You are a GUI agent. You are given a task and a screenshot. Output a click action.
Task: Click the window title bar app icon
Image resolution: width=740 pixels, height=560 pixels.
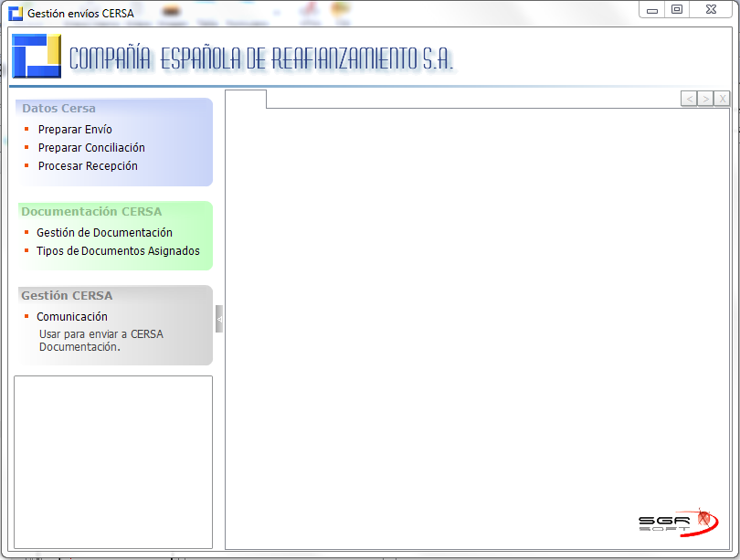click(x=16, y=13)
